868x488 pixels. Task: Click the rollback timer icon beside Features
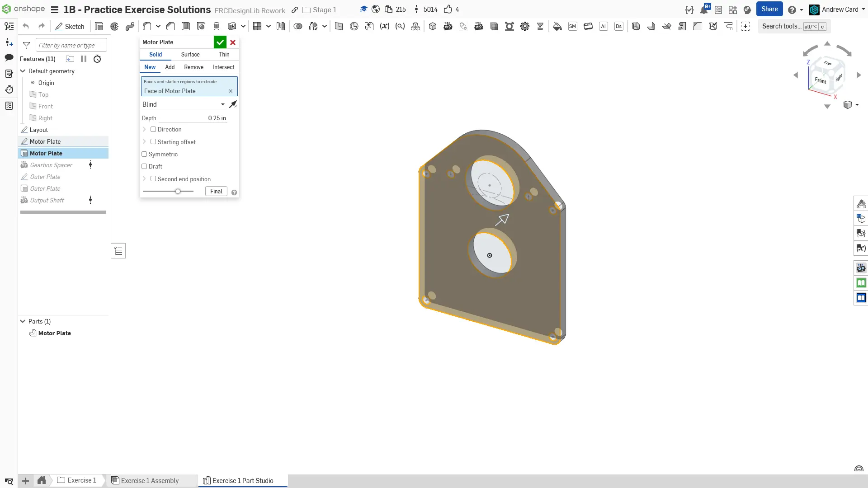coord(97,59)
